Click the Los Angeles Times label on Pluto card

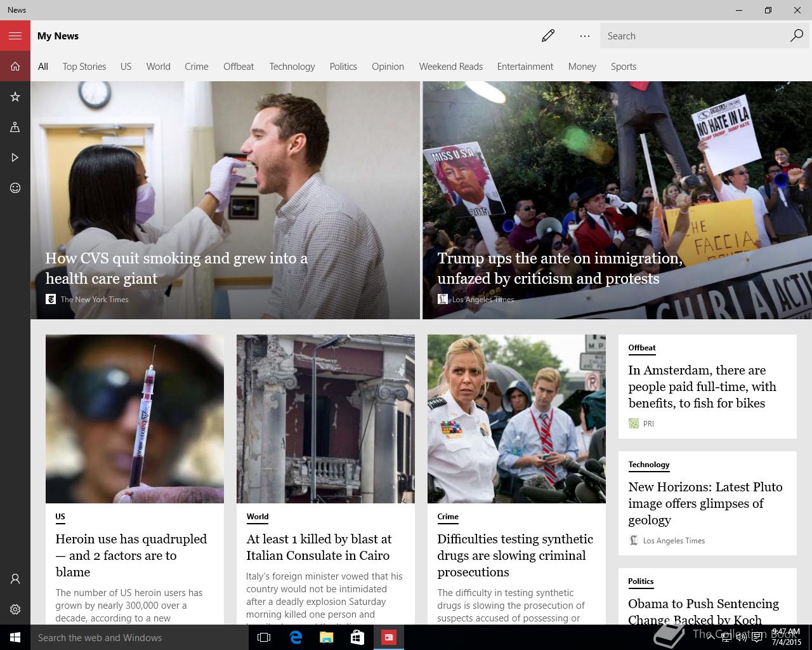point(674,540)
